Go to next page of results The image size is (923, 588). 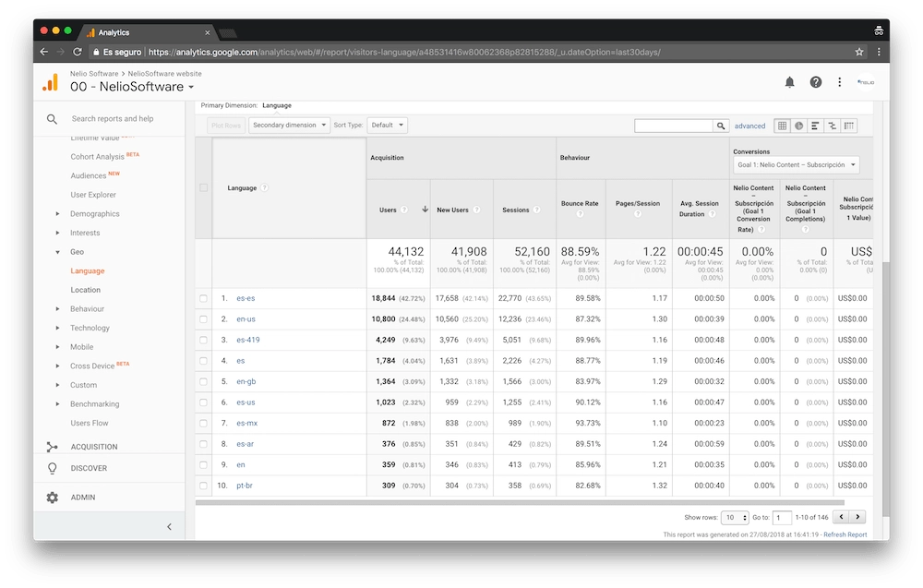pos(857,517)
